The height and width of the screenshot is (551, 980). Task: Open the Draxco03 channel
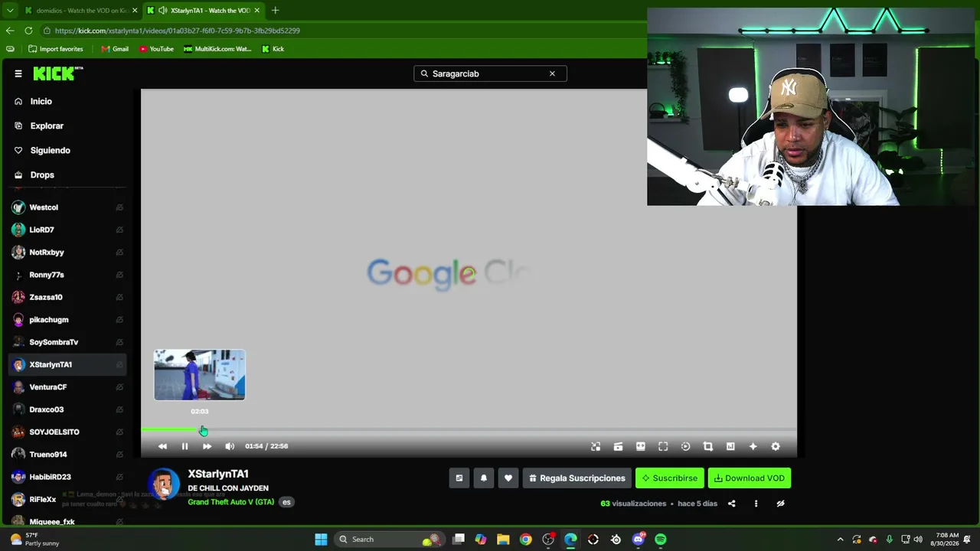67,409
